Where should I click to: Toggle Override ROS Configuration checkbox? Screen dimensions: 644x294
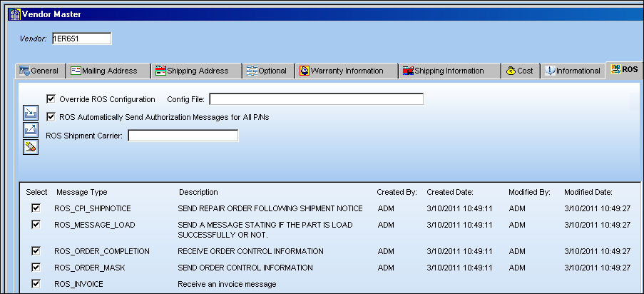click(x=51, y=98)
